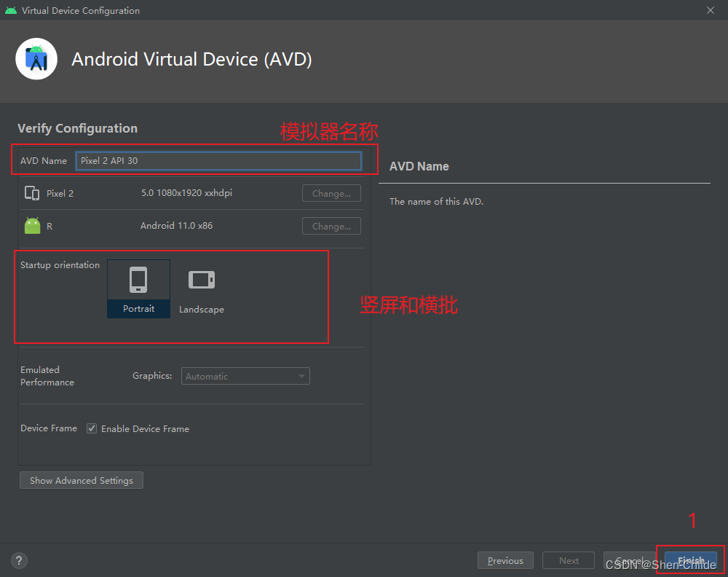This screenshot has height=577, width=728.
Task: Click the 'Pixel 2' device name text
Action: pos(60,194)
